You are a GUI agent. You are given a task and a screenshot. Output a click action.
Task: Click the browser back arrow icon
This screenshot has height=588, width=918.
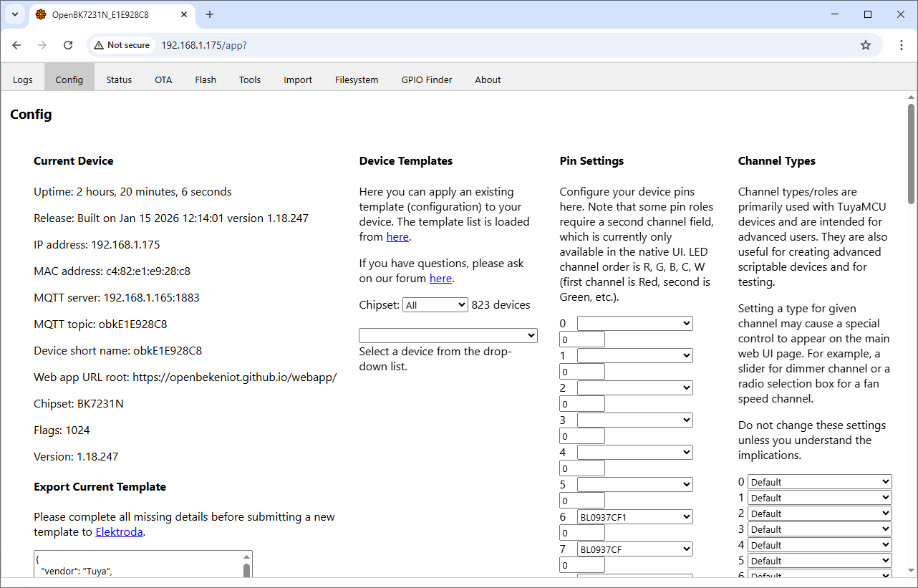click(17, 45)
